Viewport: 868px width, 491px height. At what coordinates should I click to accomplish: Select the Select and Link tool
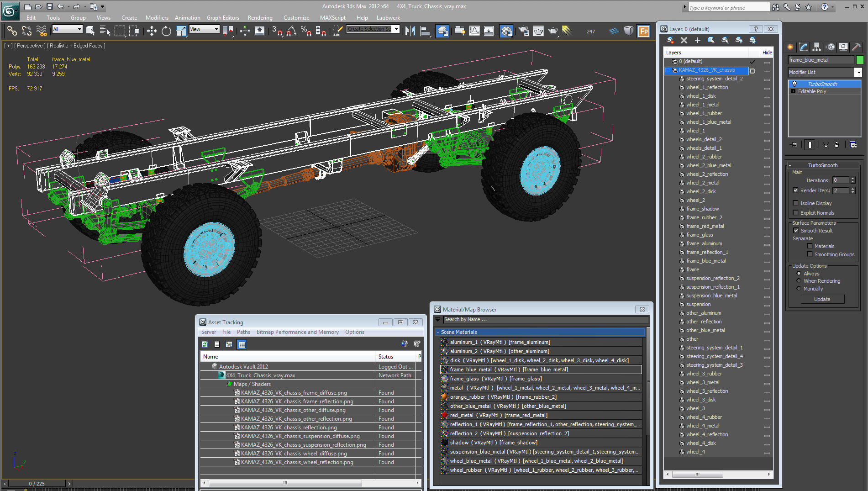12,31
